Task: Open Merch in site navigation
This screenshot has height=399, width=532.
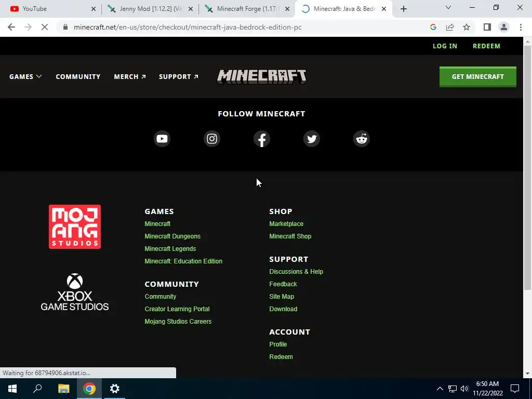Action: pos(129,77)
